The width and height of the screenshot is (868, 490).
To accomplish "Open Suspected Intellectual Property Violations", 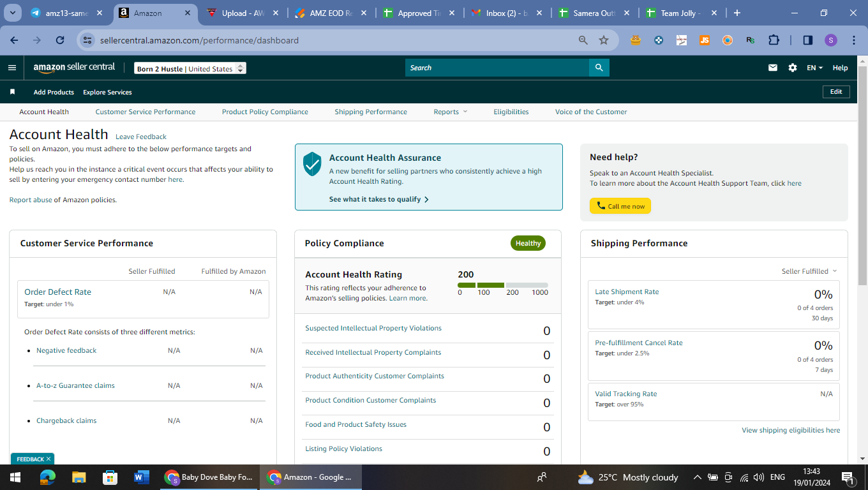I will 373,328.
